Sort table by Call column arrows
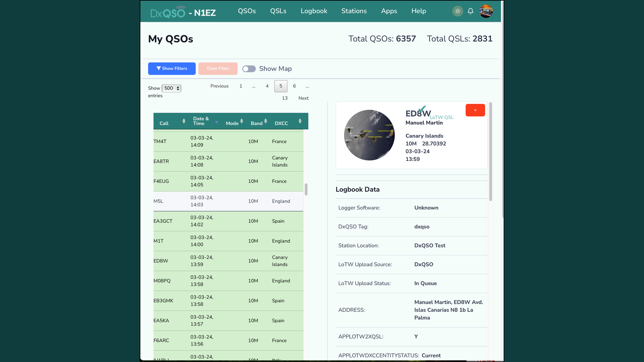 coord(184,121)
